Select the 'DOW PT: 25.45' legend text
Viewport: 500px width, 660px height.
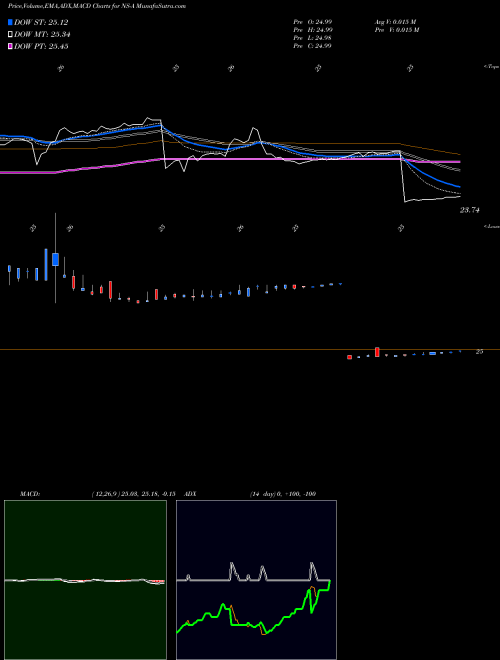point(41,46)
